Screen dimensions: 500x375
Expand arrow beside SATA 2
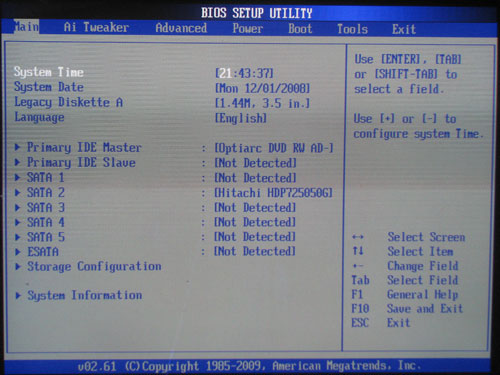click(18, 192)
